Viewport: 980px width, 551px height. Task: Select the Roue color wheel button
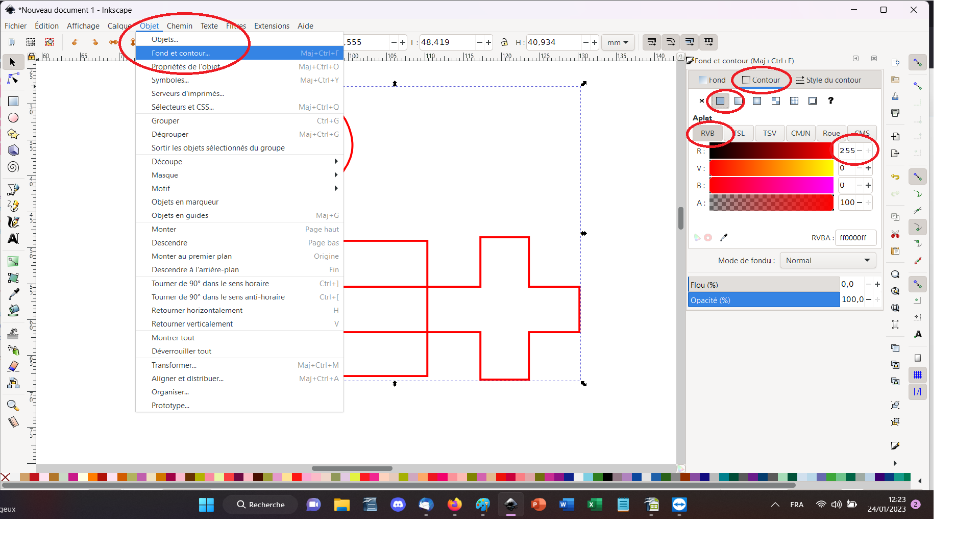[x=831, y=133]
